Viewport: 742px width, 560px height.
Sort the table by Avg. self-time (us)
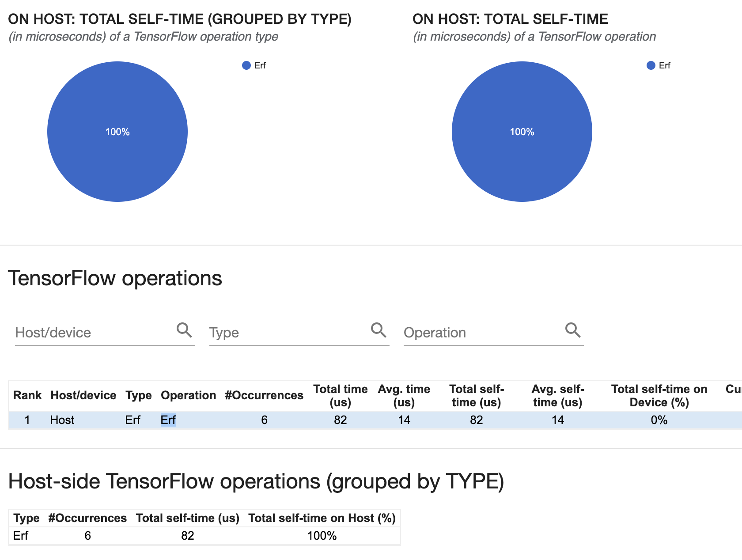[558, 395]
